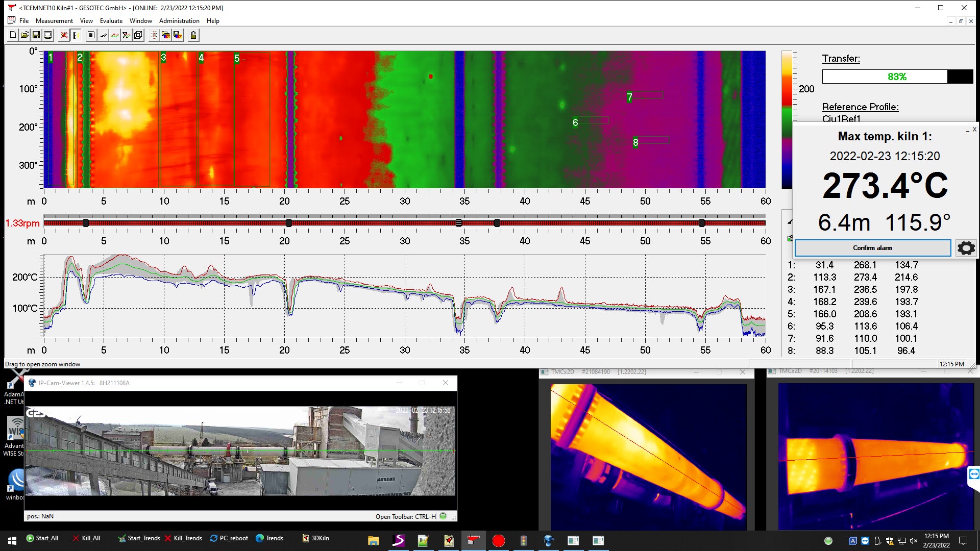Open the Evaluate menu

[x=111, y=21]
